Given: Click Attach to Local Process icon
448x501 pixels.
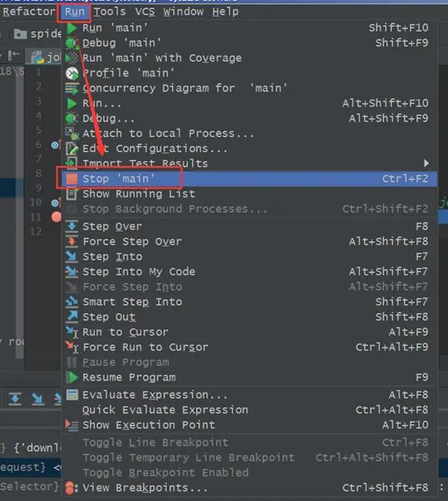Looking at the screenshot, I should click(x=72, y=134).
